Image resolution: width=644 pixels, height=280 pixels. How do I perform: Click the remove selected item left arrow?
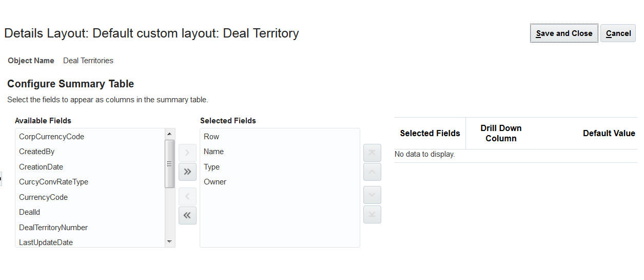pos(187,196)
